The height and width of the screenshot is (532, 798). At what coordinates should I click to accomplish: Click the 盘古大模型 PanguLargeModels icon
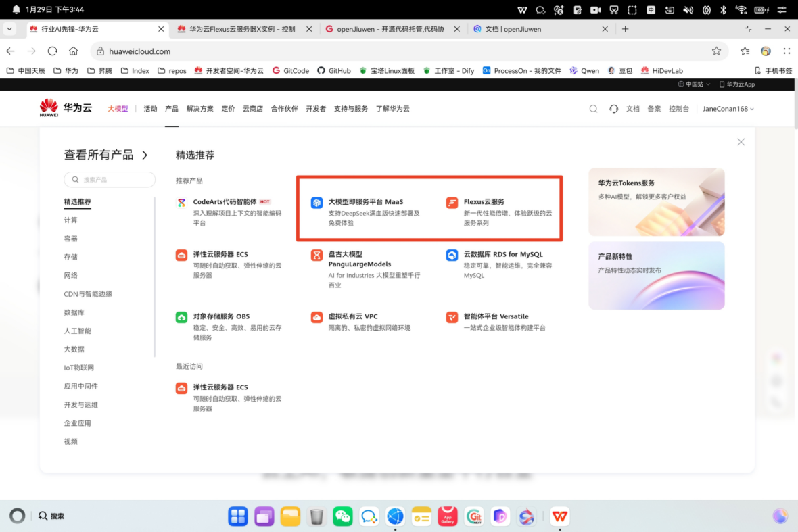click(316, 255)
